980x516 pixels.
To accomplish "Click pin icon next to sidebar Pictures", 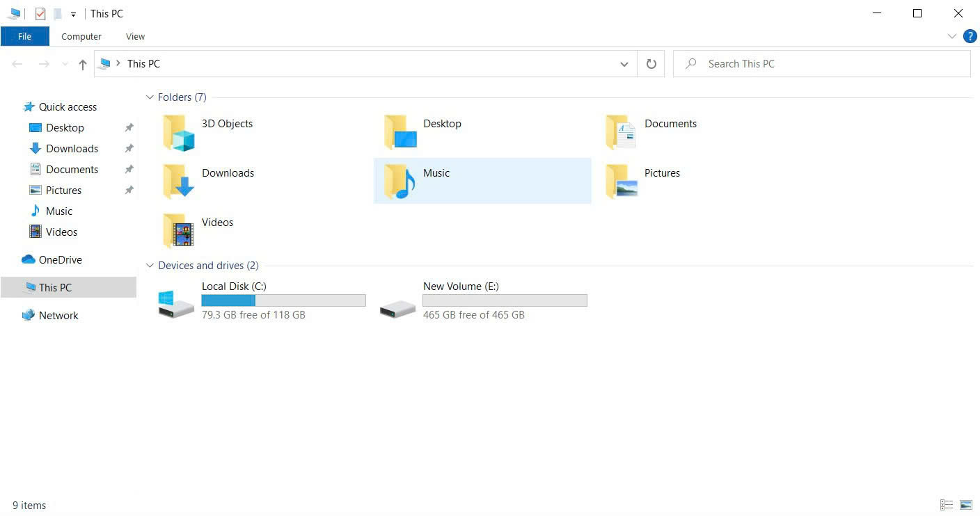I will 129,191.
